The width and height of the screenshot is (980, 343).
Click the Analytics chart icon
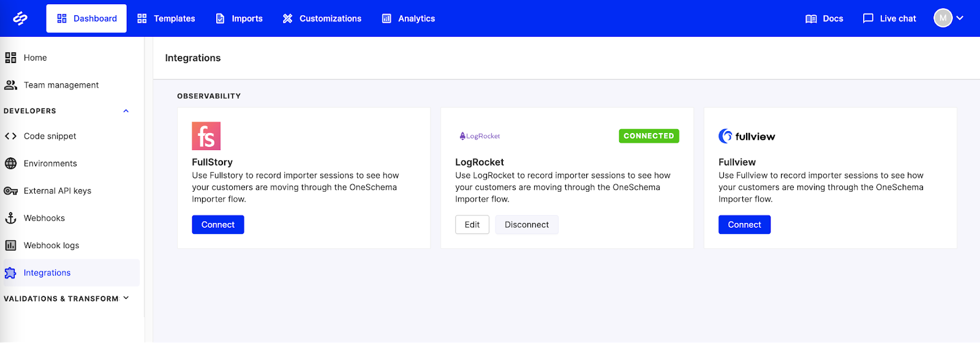coord(386,18)
